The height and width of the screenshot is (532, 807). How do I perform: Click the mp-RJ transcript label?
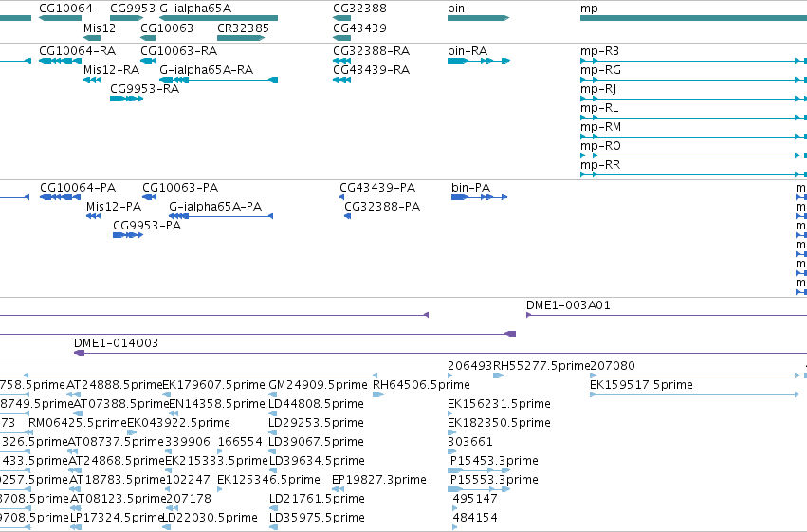coord(598,89)
